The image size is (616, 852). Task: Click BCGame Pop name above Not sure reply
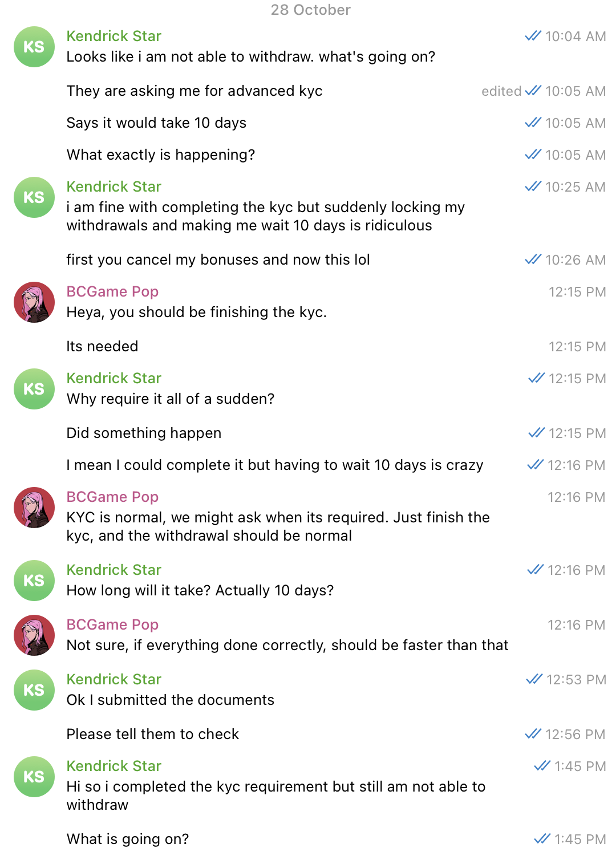112,624
